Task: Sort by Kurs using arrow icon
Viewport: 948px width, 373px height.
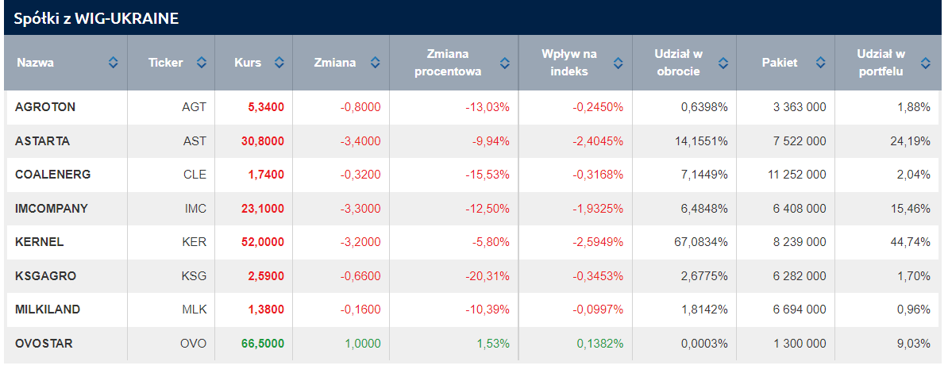Action: 279,62
